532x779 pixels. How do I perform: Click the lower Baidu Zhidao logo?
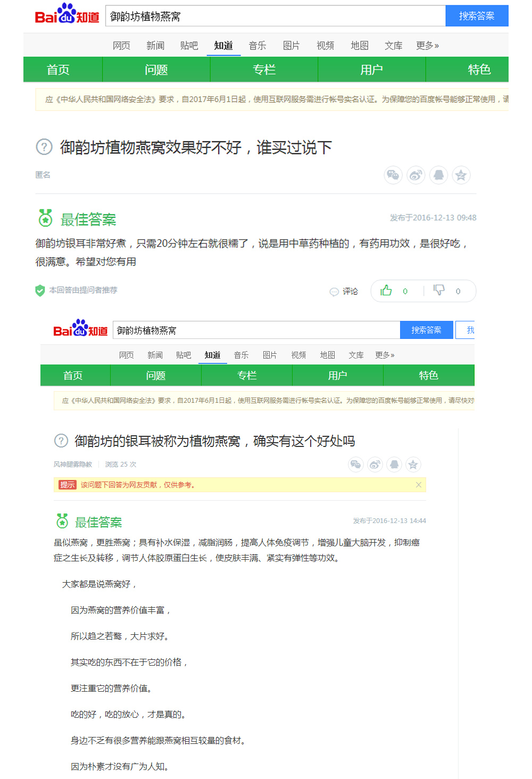tap(80, 329)
